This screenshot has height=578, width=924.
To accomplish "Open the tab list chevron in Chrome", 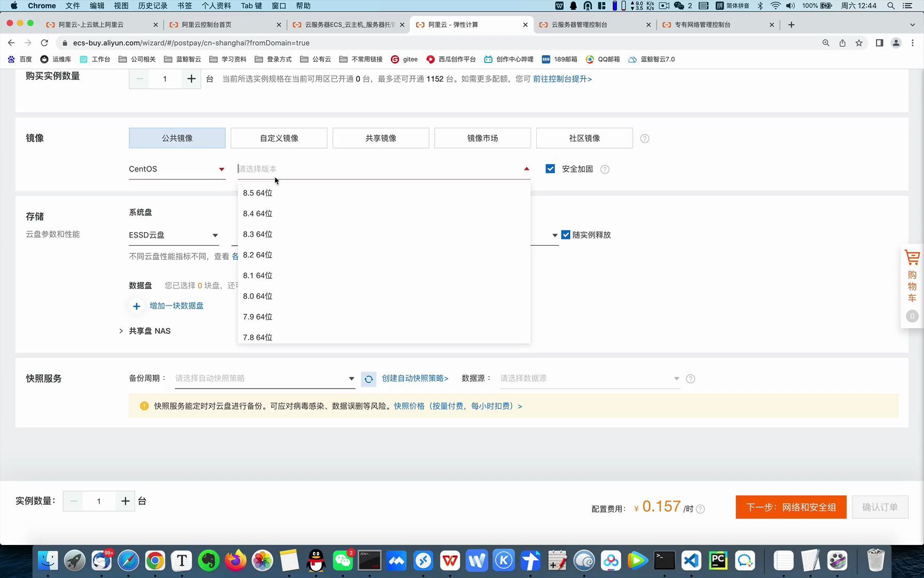I will (912, 25).
